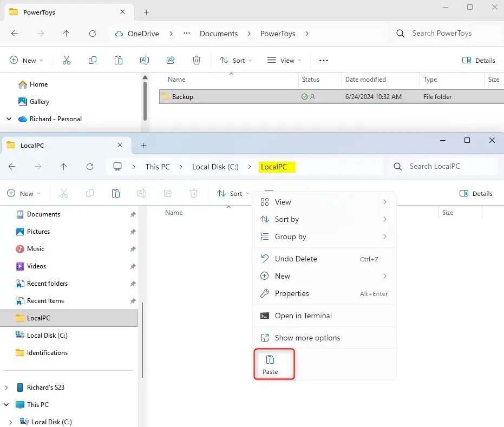Image resolution: width=504 pixels, height=427 pixels.
Task: Close the LocalPC tab
Action: pos(120,145)
